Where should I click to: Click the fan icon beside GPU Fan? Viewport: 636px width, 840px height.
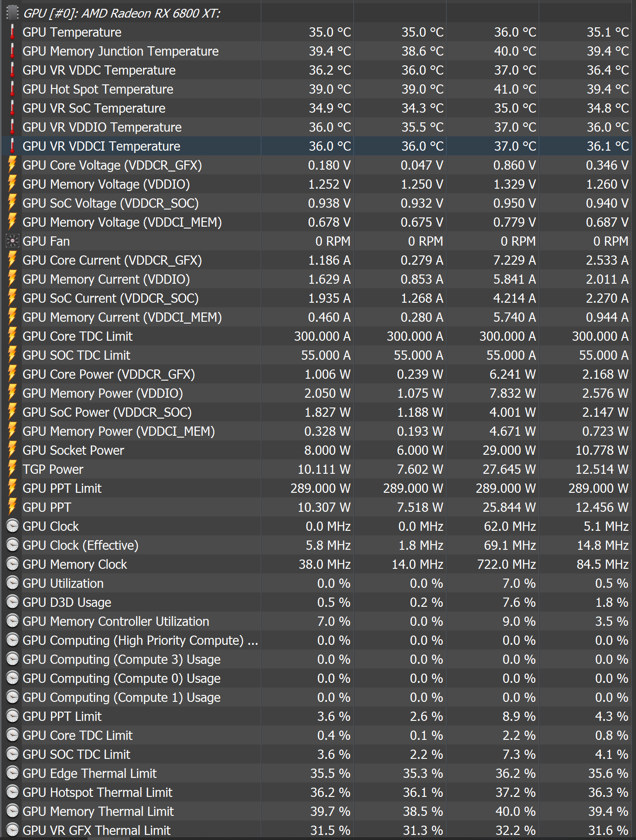(x=13, y=241)
